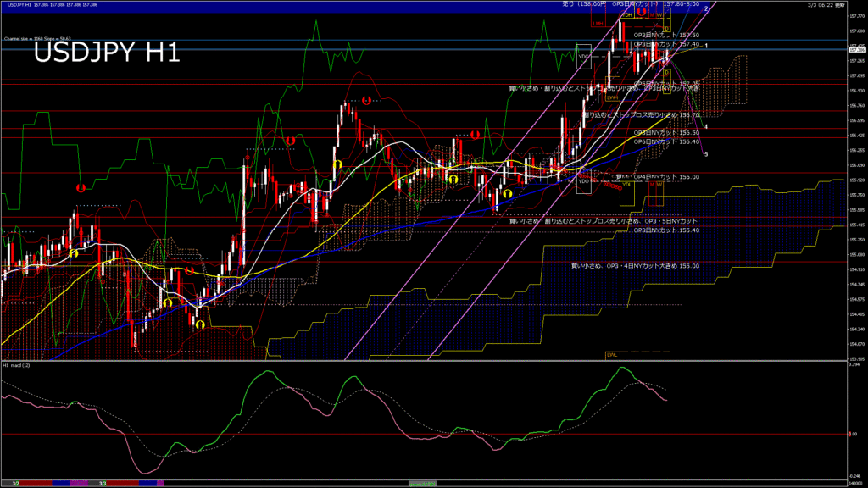868x488 pixels.
Task: Click the YDC box marker on chart
Action: [x=583, y=59]
